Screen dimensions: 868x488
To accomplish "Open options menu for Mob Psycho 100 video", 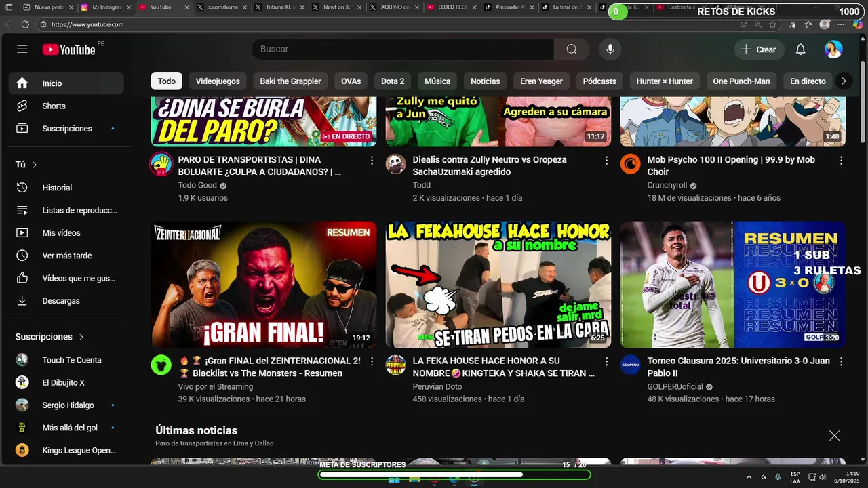I will (841, 161).
